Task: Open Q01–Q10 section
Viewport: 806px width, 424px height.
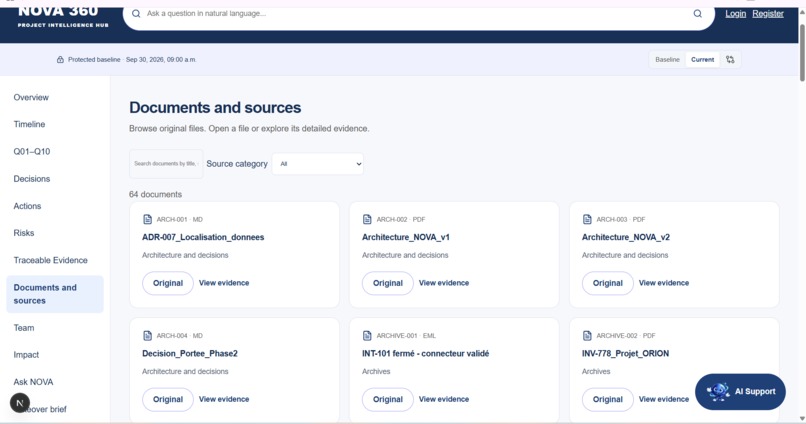Action: point(32,152)
